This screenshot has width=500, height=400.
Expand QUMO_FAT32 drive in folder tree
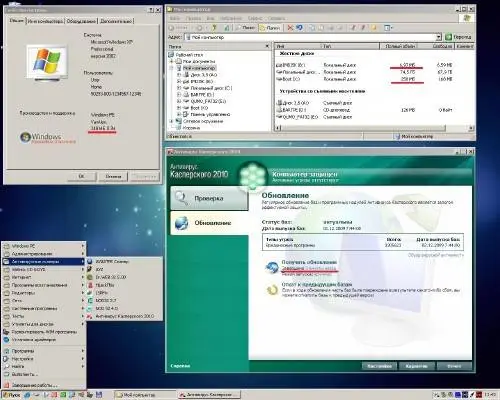pos(179,101)
